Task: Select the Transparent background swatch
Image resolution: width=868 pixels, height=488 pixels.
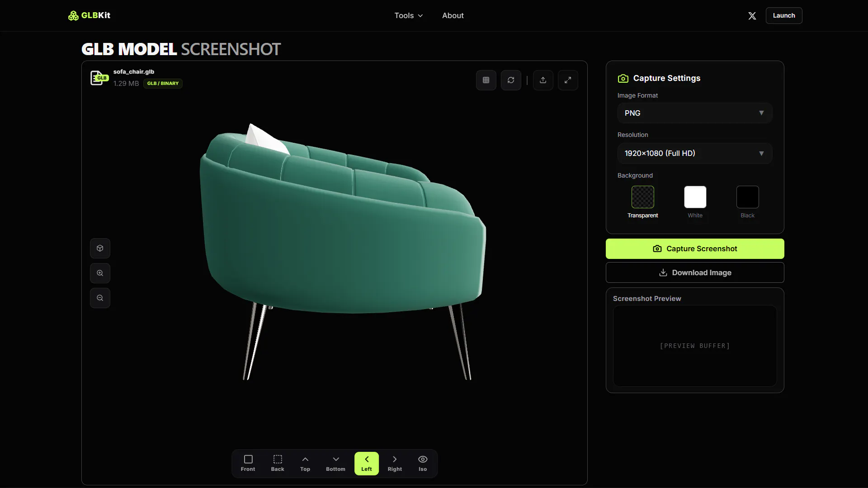Action: click(643, 197)
